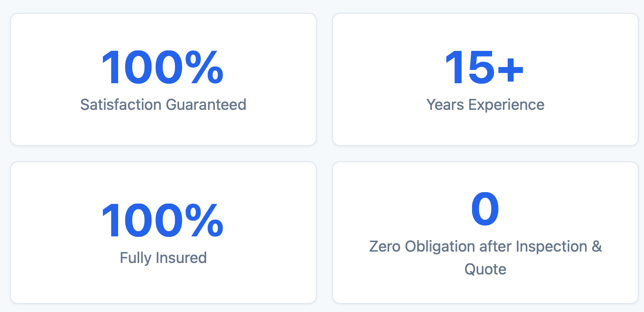Click the large blue 0 statistic
Image resolution: width=644 pixels, height=312 pixels.
[x=485, y=210]
